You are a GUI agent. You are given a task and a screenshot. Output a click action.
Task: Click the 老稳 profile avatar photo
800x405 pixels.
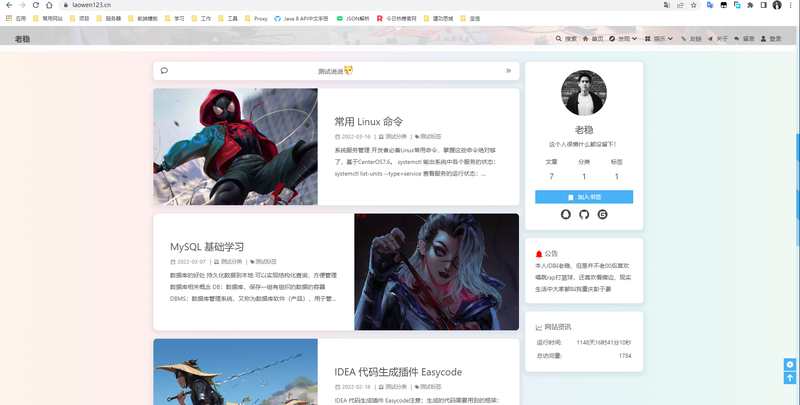[584, 93]
